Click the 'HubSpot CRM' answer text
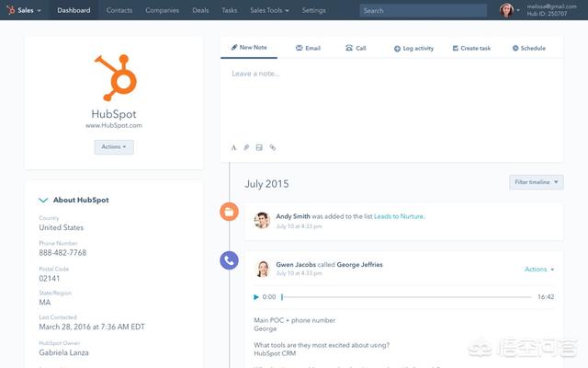Screen dimensions: 588x368 pyautogui.click(x=275, y=353)
